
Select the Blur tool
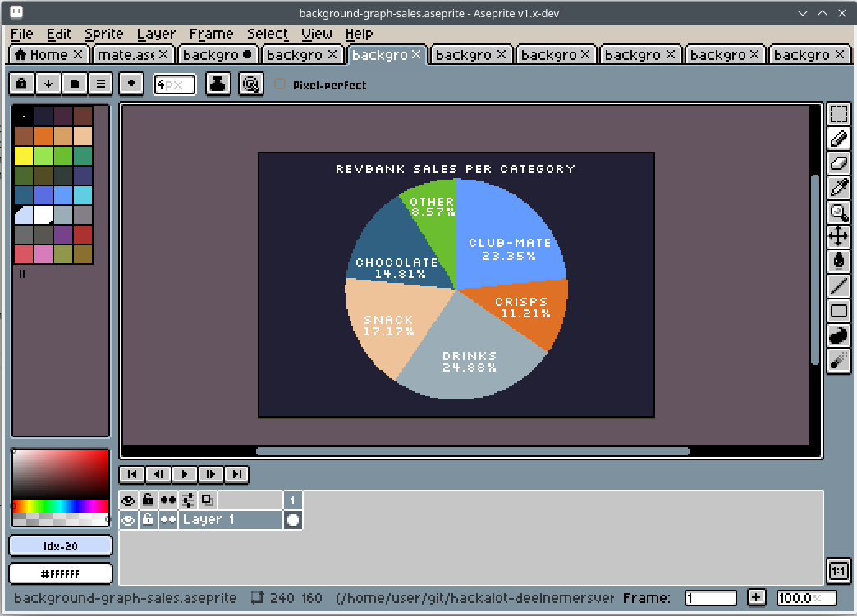tap(838, 360)
